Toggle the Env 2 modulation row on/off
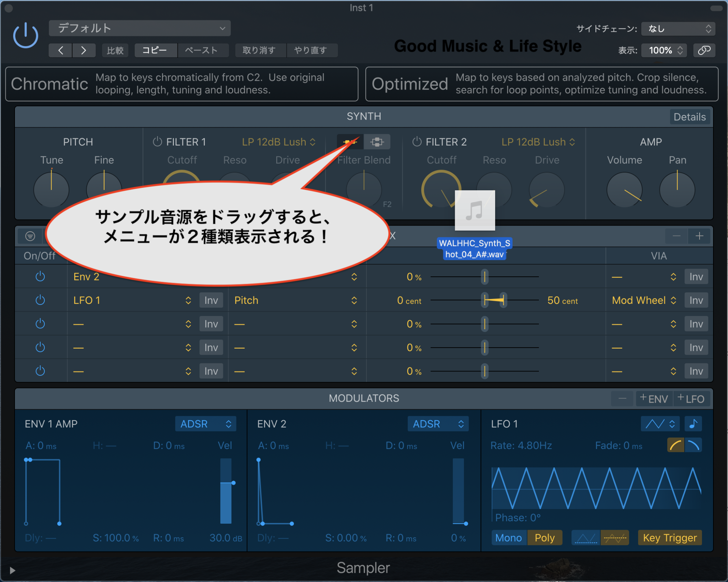 coord(40,276)
